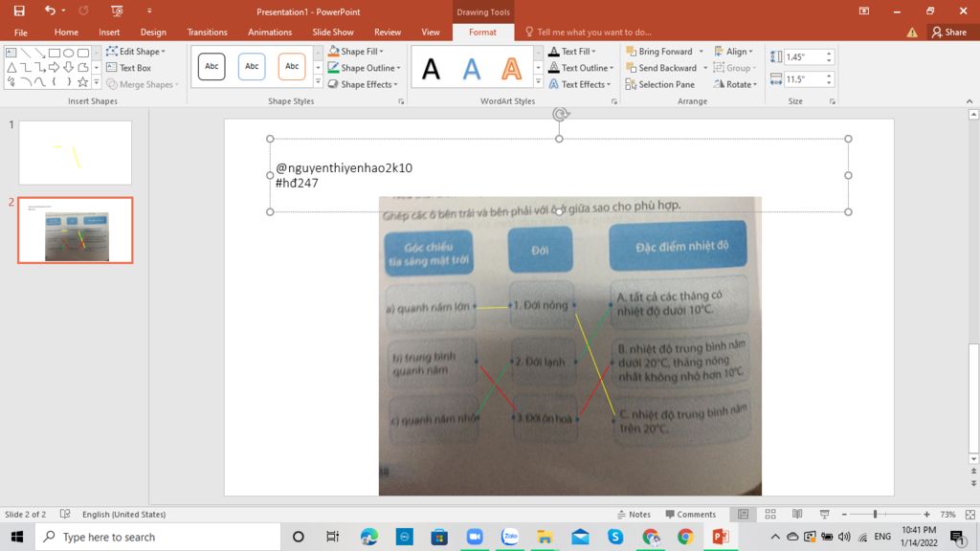Adjust the zoom slider handle
Screen dimensions: 980x551
[x=875, y=514]
